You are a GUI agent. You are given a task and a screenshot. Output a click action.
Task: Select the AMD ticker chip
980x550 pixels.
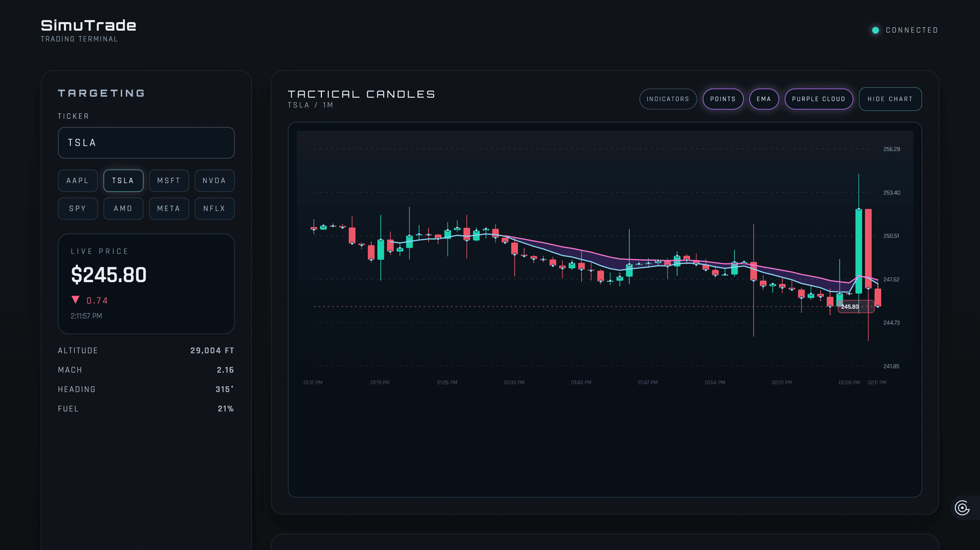point(123,209)
